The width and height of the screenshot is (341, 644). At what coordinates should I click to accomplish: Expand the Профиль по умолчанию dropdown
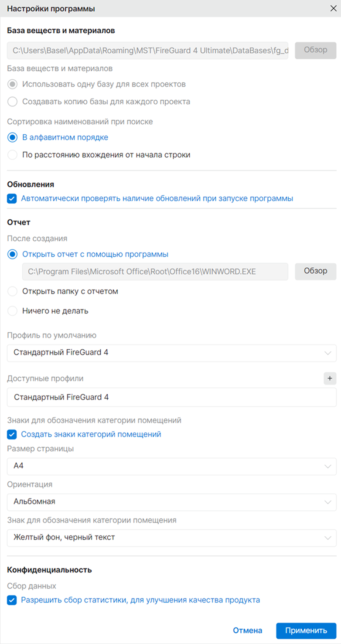point(172,353)
